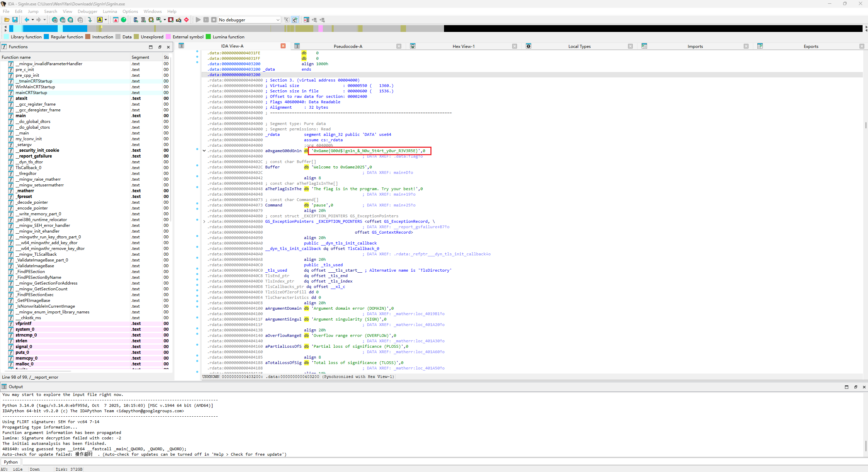Click the blue Jump back arrow

(x=27, y=20)
